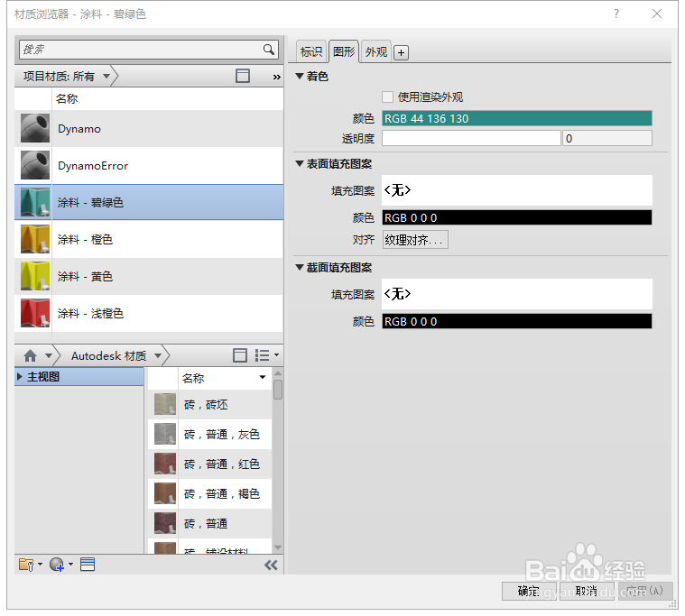This screenshot has width=685, height=616.
Task: Expand the 主视图 tree node
Action: pyautogui.click(x=19, y=376)
